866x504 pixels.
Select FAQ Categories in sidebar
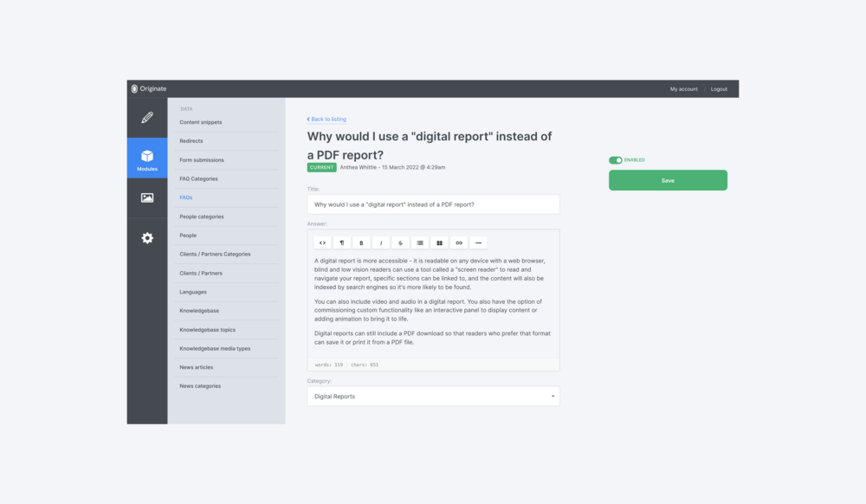198,179
